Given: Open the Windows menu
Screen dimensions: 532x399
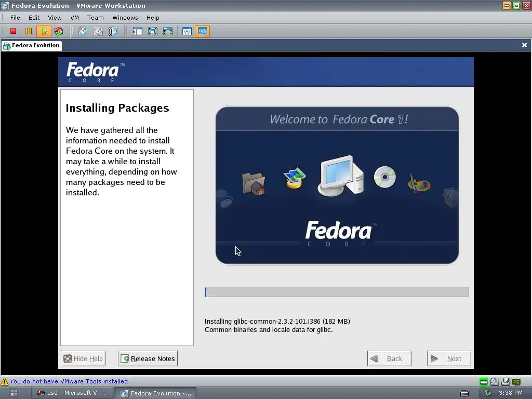Looking at the screenshot, I should pyautogui.click(x=125, y=18).
